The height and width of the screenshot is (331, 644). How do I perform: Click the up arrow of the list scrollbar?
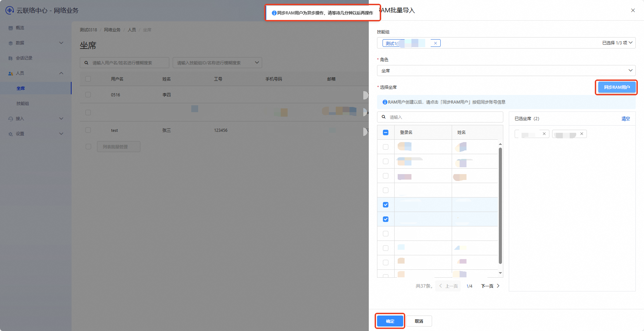[x=500, y=144]
